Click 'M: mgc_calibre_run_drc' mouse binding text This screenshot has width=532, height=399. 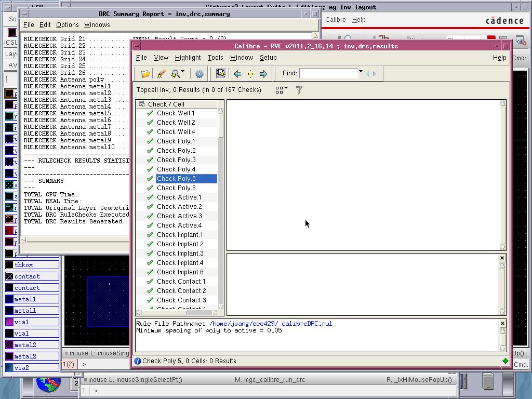coord(270,380)
